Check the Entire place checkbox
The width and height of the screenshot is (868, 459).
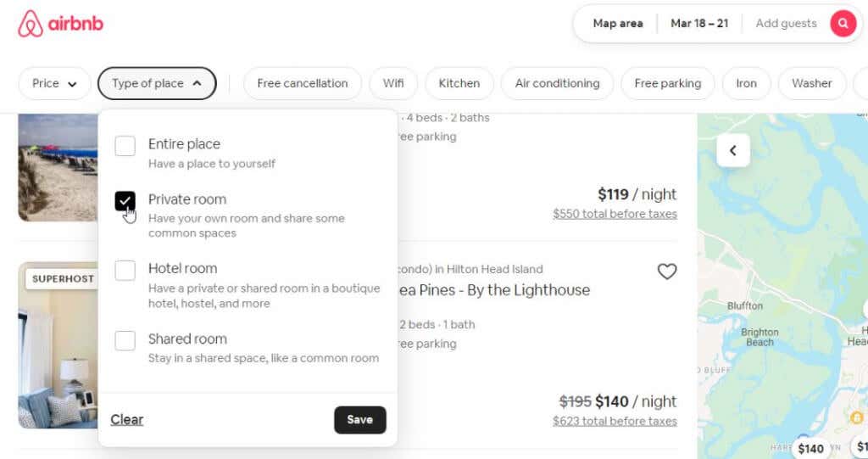coord(125,146)
